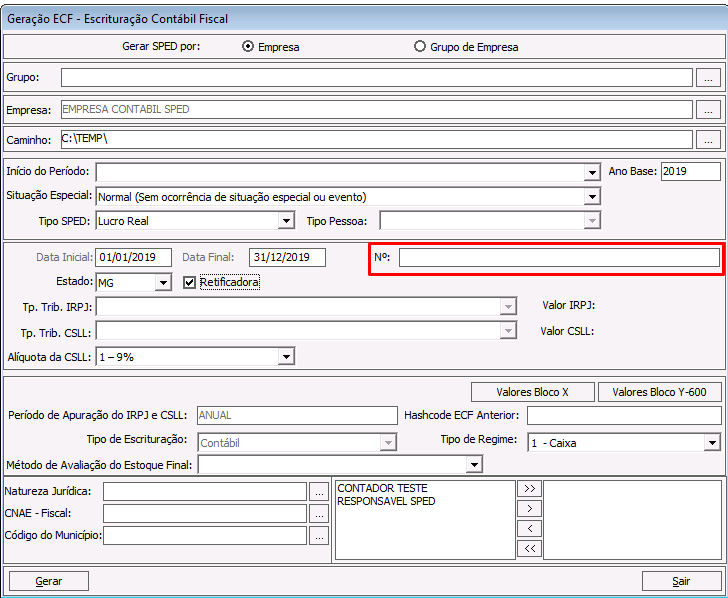Viewport: 728px width, 598px height.
Task: Click the Período de Apuração field
Action: (297, 416)
